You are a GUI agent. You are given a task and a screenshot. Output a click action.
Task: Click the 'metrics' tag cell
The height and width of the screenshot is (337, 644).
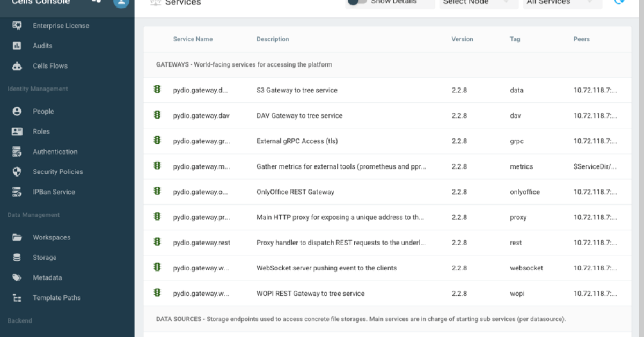tap(521, 166)
